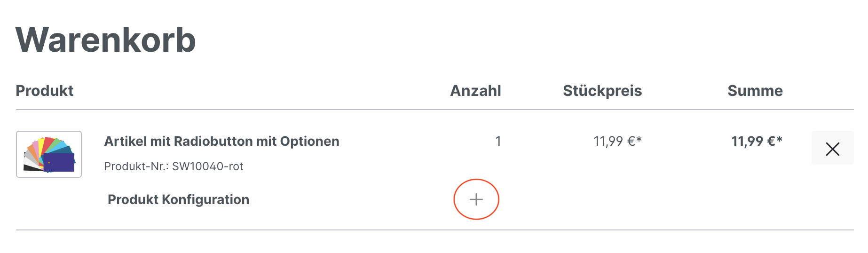
Task: Click the 'Produkt' column header
Action: pyautogui.click(x=45, y=91)
